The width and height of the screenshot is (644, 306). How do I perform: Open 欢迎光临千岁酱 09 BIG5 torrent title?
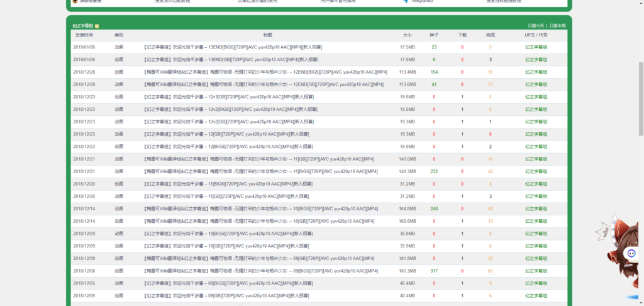(228, 283)
